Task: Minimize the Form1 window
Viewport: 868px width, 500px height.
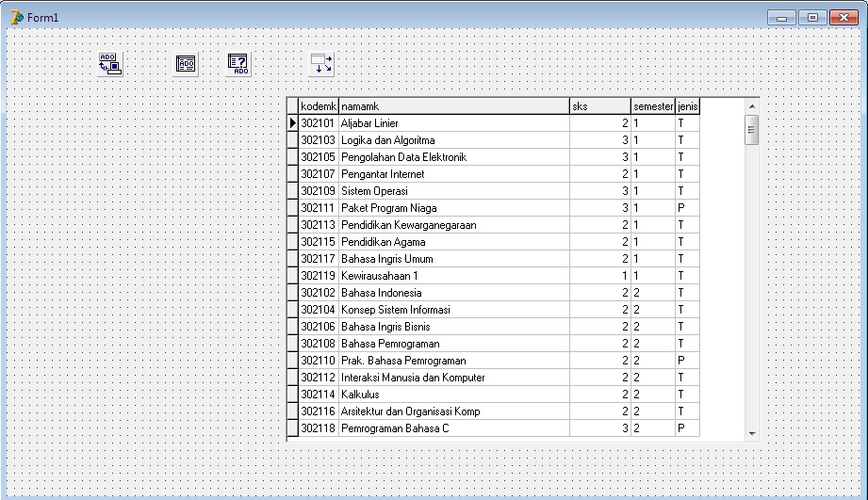Action: click(781, 18)
